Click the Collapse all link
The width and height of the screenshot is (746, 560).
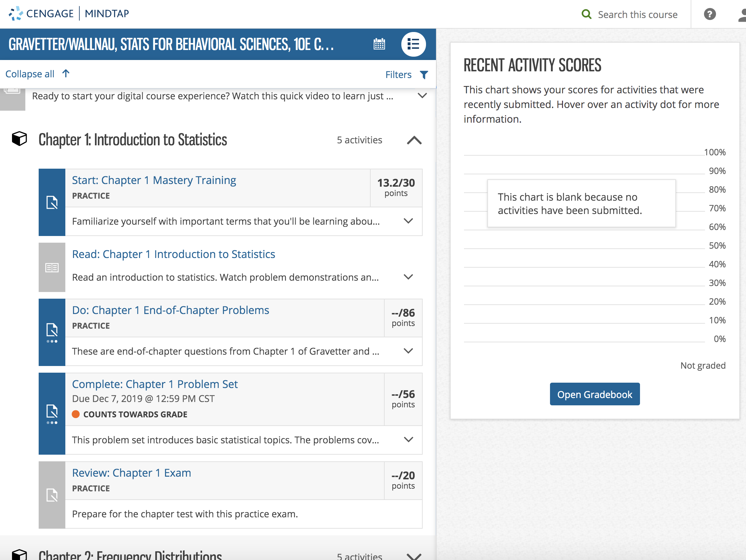(30, 74)
